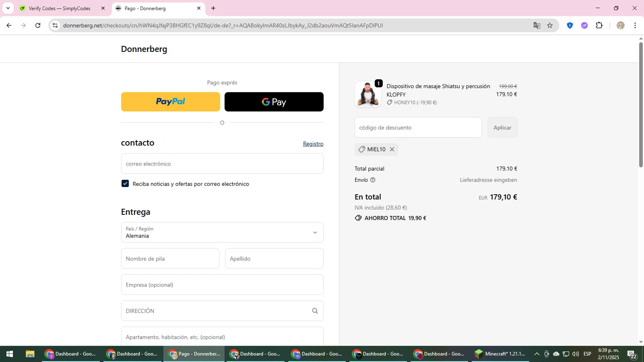Screen dimensions: 644x362
Task: Click the Donnerberg store logo
Action: [x=144, y=49]
